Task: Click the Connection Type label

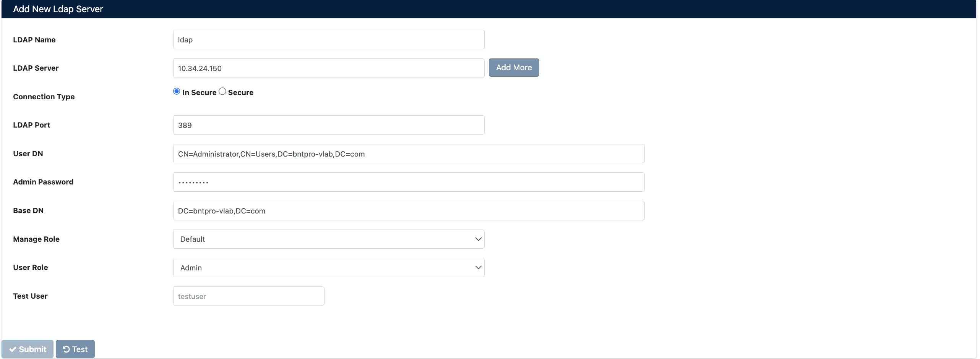Action: [44, 97]
